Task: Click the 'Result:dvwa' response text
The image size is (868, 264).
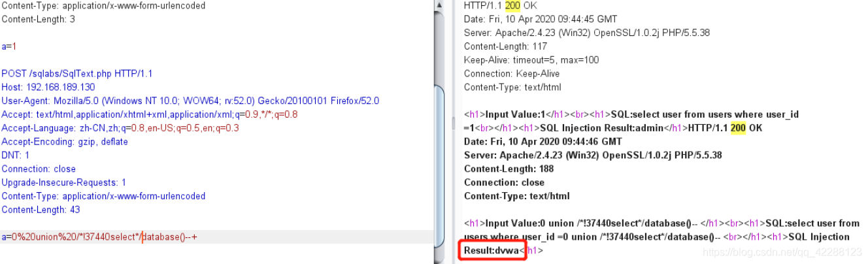Action: coord(492,251)
